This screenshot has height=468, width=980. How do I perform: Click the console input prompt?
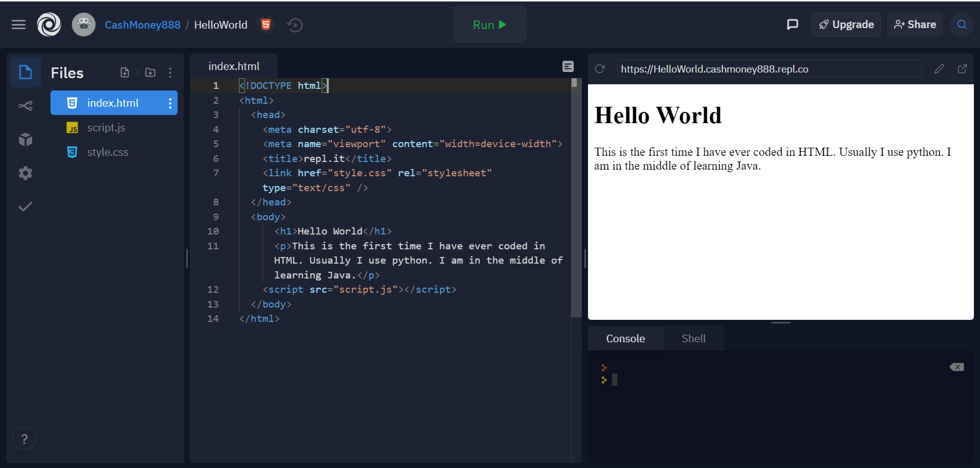pyautogui.click(x=615, y=380)
